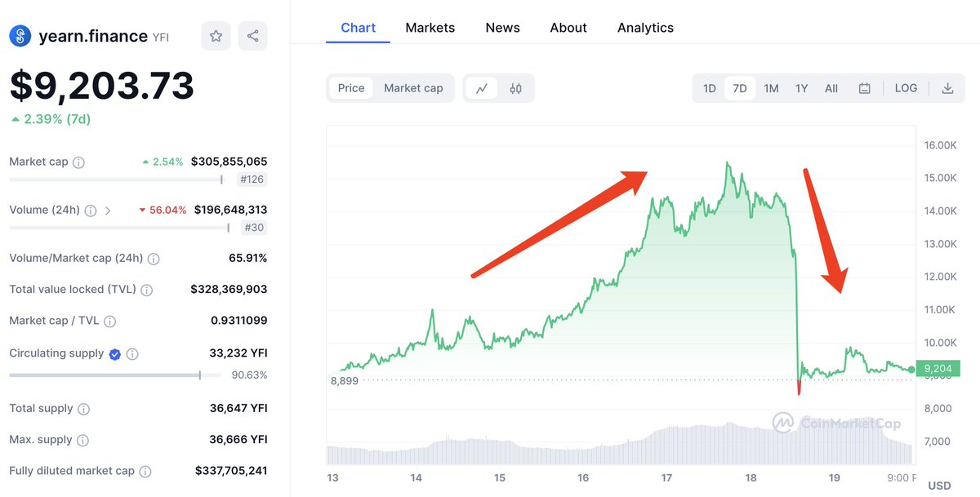
Task: Star yearn.finance to add to watchlist
Action: click(x=216, y=36)
